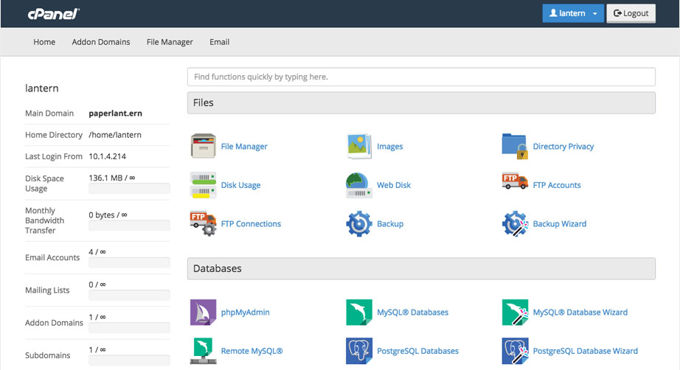This screenshot has height=370, width=680.
Task: Open the Remote MySQL link
Action: 252,351
